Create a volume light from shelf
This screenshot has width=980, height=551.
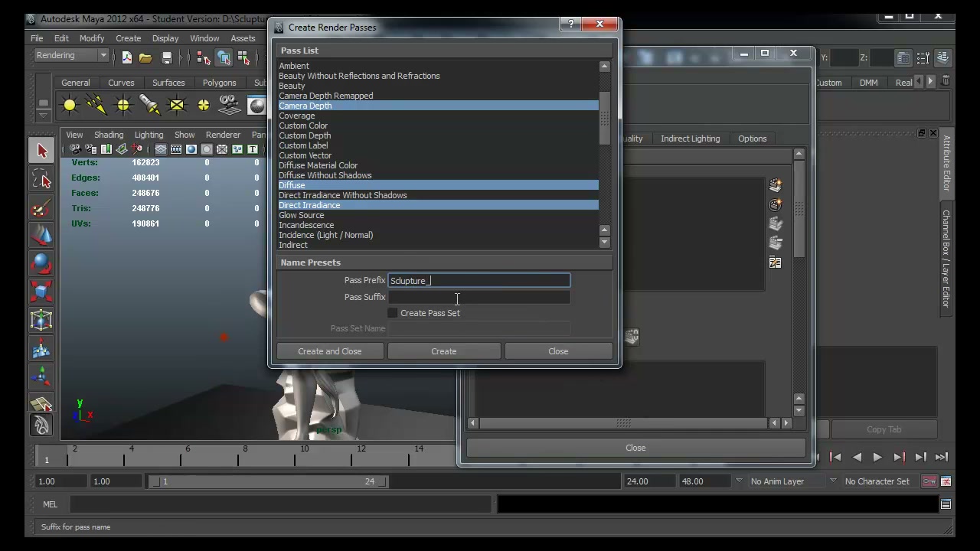point(204,105)
